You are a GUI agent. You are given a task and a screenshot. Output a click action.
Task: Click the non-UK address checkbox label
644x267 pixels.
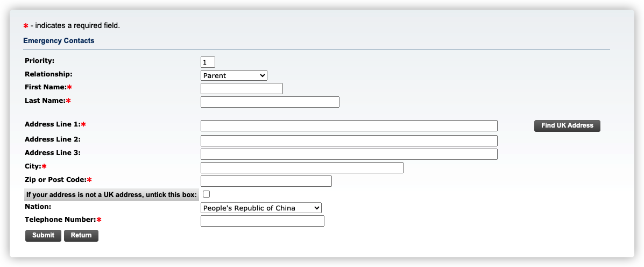(111, 195)
